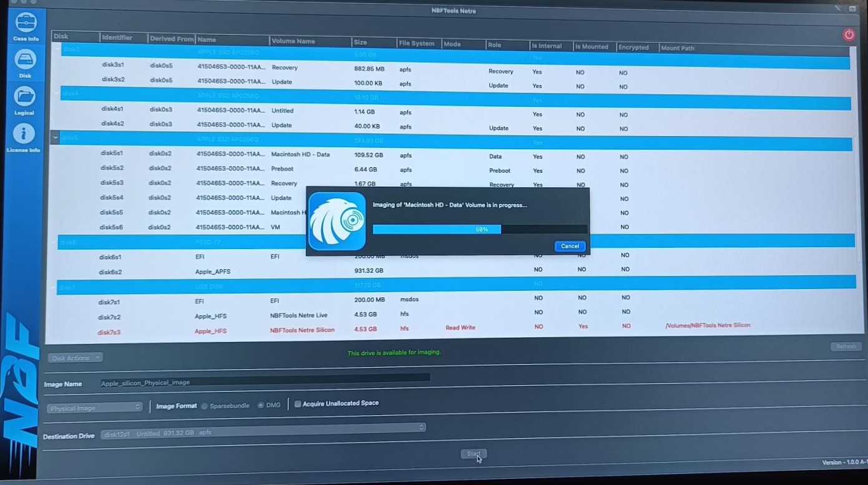868x485 pixels.
Task: Select the NBFTools Netre Live volume row
Action: point(456,315)
